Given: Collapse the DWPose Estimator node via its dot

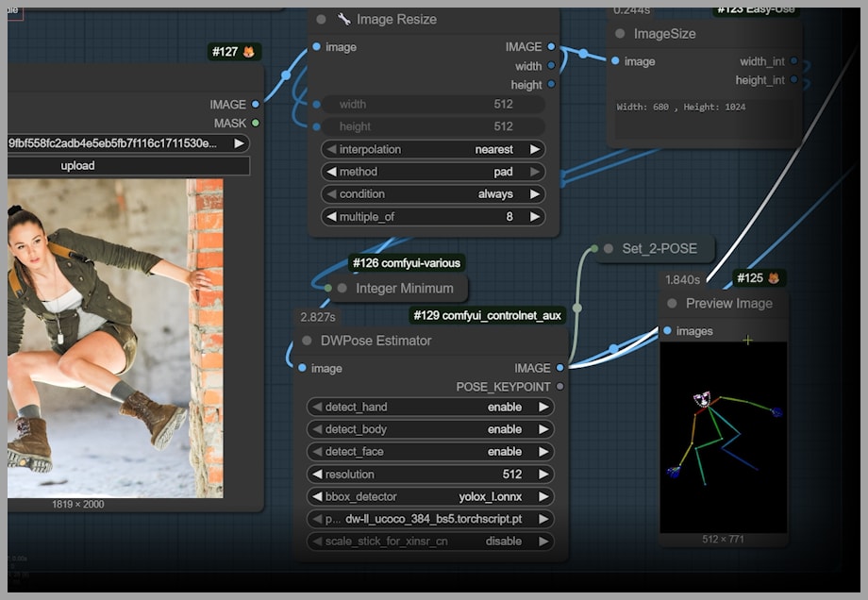Looking at the screenshot, I should pos(307,341).
